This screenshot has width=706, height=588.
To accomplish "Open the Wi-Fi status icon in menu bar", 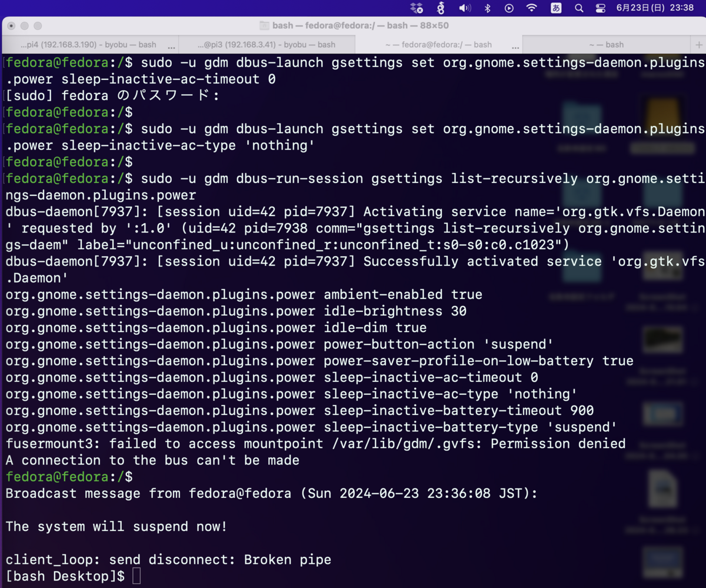I will pos(532,8).
